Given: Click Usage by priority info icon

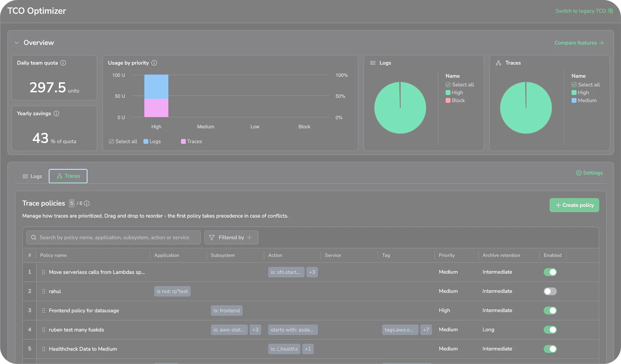Looking at the screenshot, I should (x=154, y=63).
